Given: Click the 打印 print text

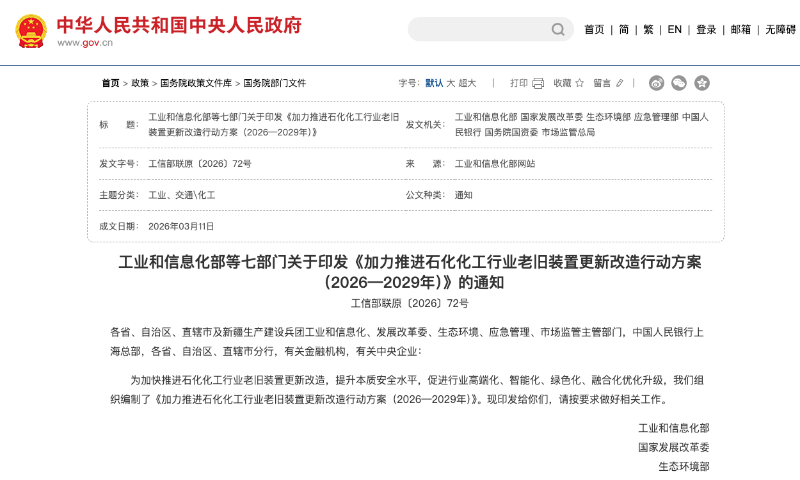Looking at the screenshot, I should tap(519, 83).
